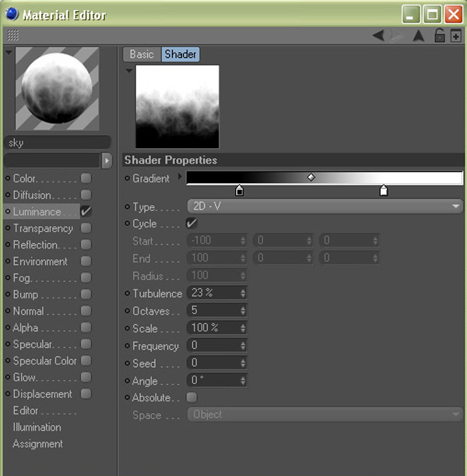Open the Illumination settings
Viewport: 467px width, 476px height.
(x=37, y=427)
